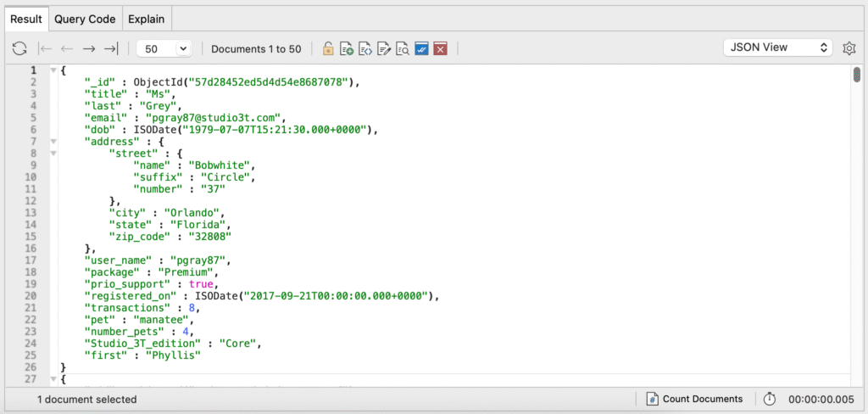Click the edit document pencil icon
The width and height of the screenshot is (868, 414).
tap(384, 49)
